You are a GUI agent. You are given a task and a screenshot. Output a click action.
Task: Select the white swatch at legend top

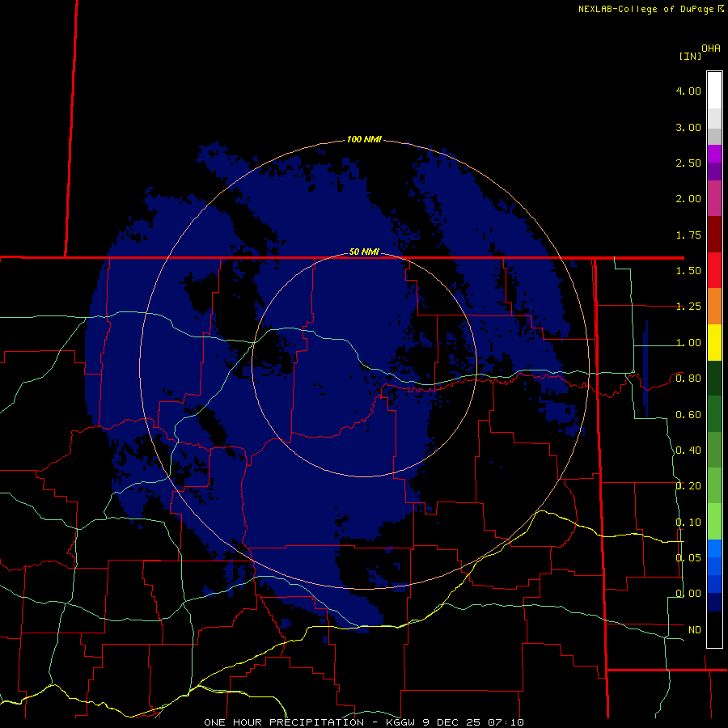pyautogui.click(x=714, y=90)
